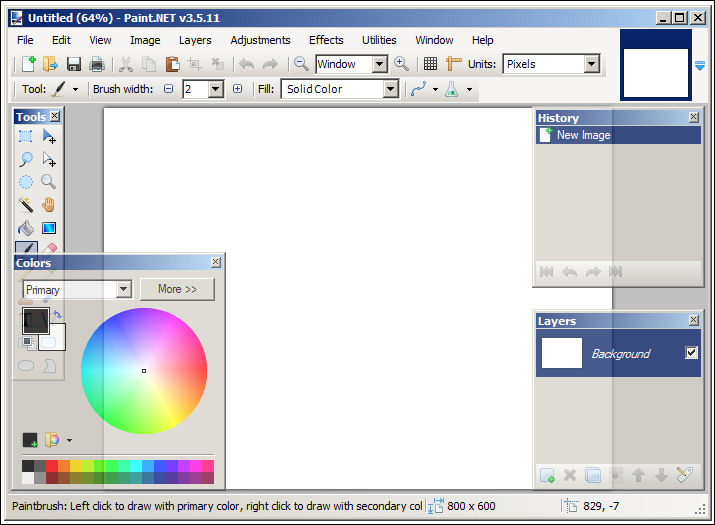The height and width of the screenshot is (525, 715).
Task: Click the Undo arrow in the toolbar
Action: coord(247,64)
